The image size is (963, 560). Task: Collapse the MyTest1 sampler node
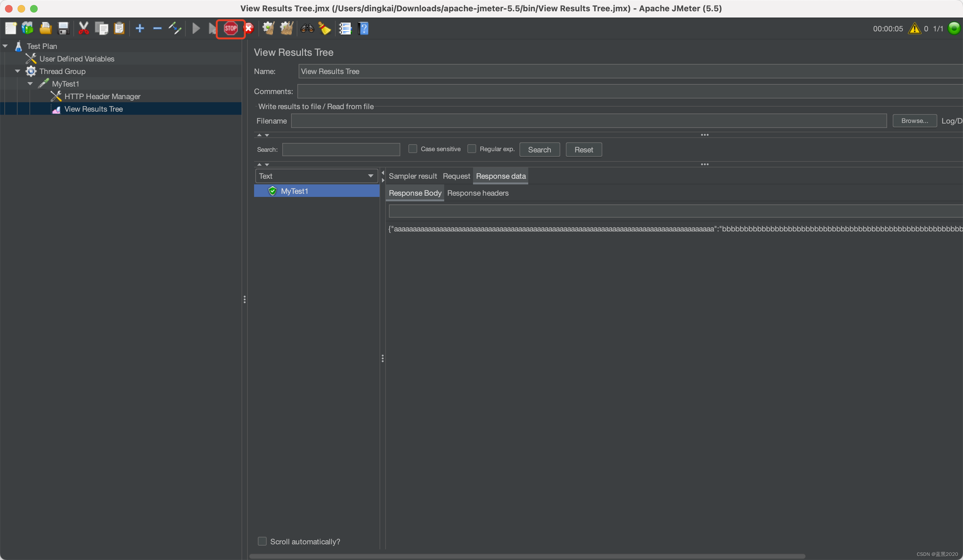click(30, 84)
